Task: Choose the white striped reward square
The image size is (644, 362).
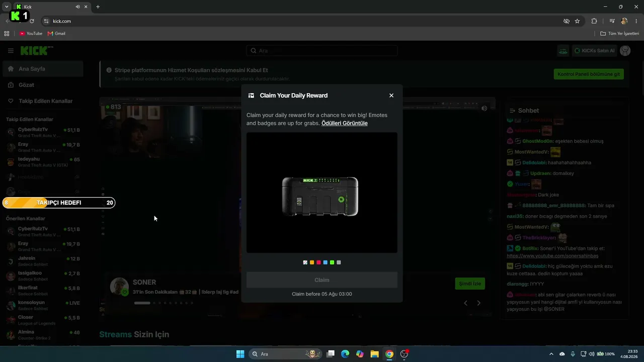Action: (305, 262)
